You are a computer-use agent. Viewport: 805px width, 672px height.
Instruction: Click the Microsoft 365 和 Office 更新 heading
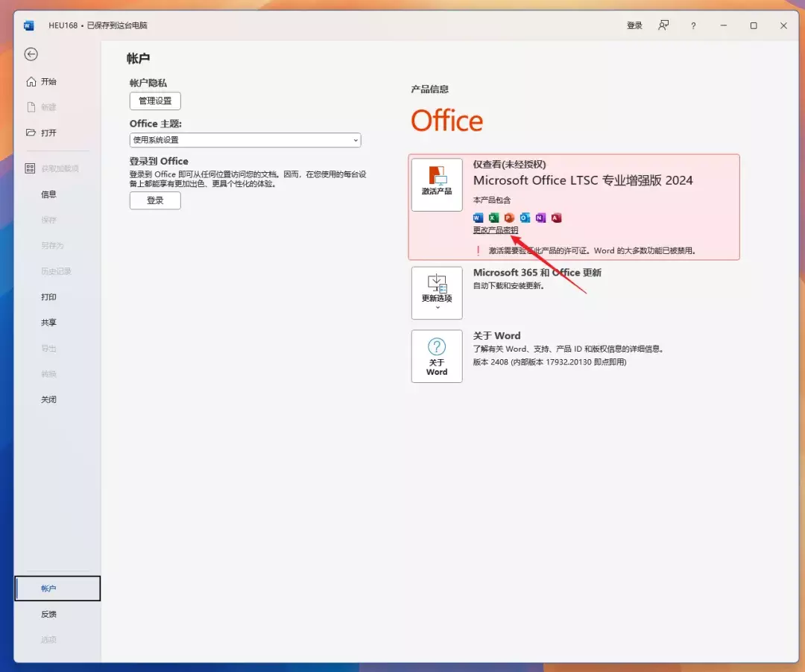click(537, 273)
